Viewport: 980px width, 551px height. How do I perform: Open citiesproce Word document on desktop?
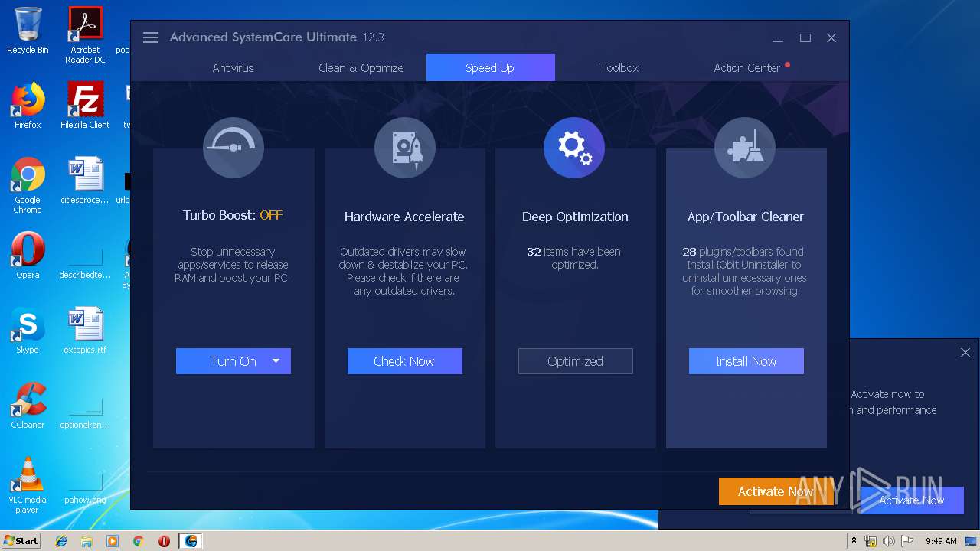pyautogui.click(x=85, y=181)
